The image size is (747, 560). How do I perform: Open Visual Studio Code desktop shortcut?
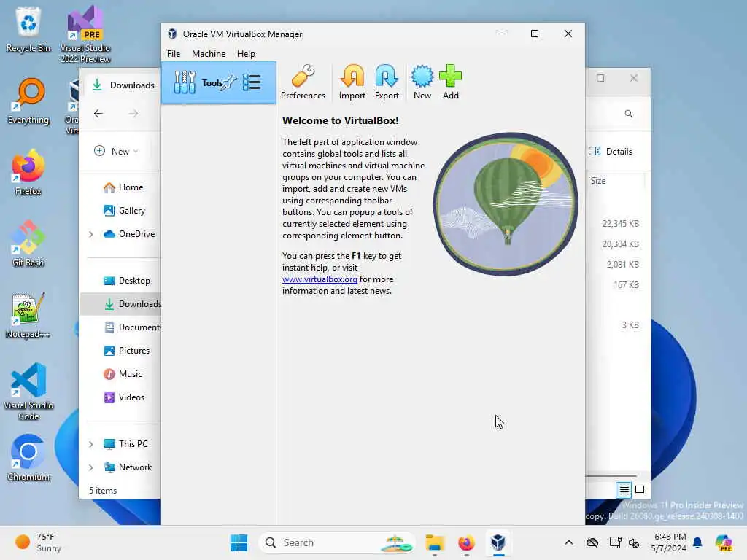(28, 392)
